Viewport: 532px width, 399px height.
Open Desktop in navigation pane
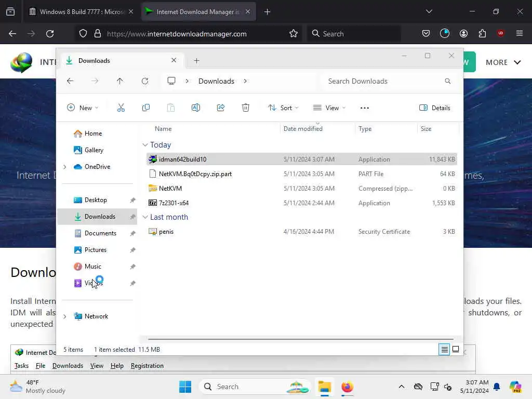[x=96, y=200]
